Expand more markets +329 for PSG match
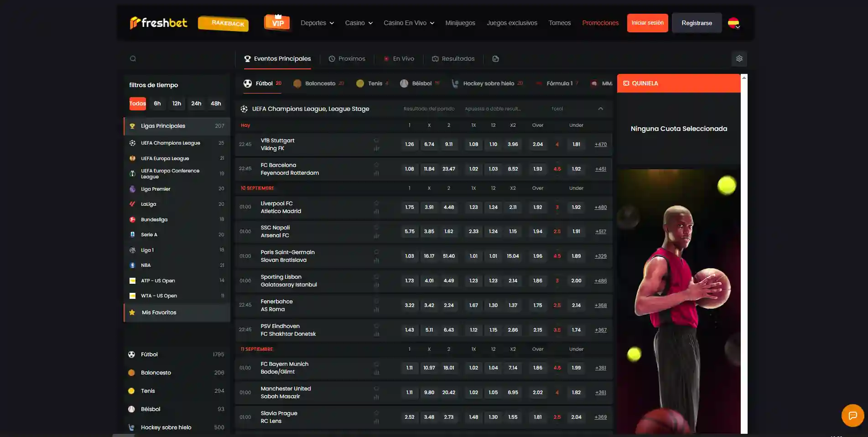 point(601,256)
